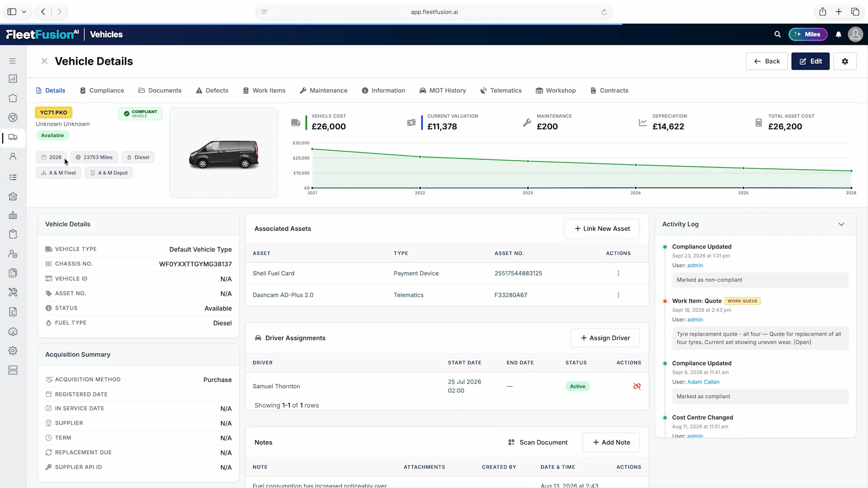868x488 pixels.
Task: Open Contracts tab
Action: [609, 90]
